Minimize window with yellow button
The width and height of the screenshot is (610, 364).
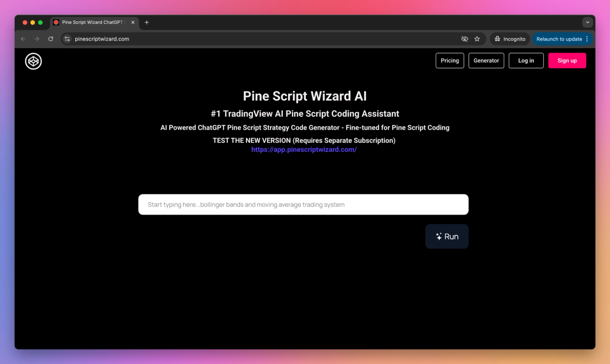pos(33,22)
